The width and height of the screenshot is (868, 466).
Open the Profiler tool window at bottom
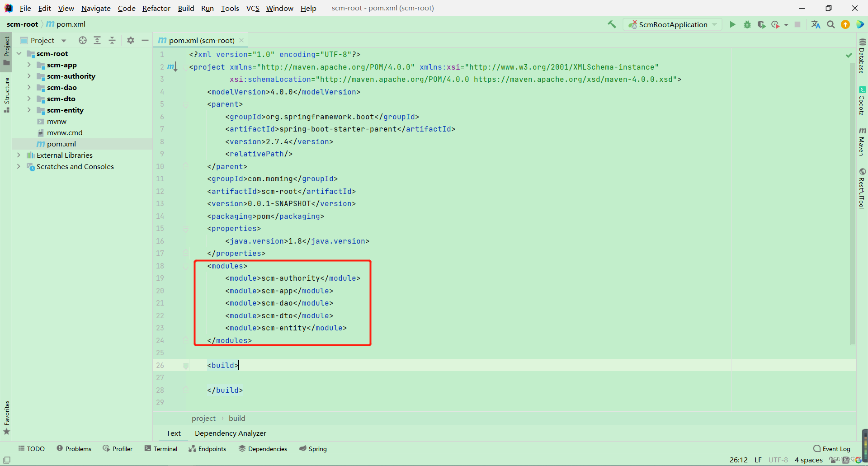point(118,449)
